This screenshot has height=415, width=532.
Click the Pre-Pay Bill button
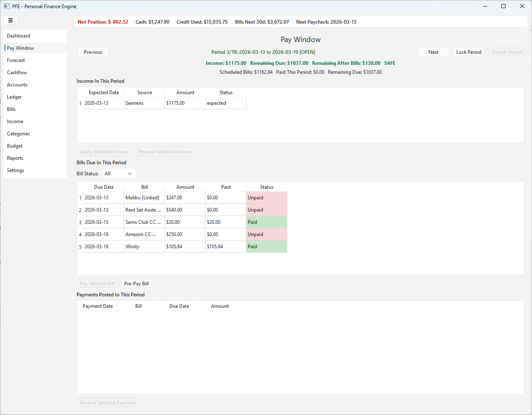136,283
